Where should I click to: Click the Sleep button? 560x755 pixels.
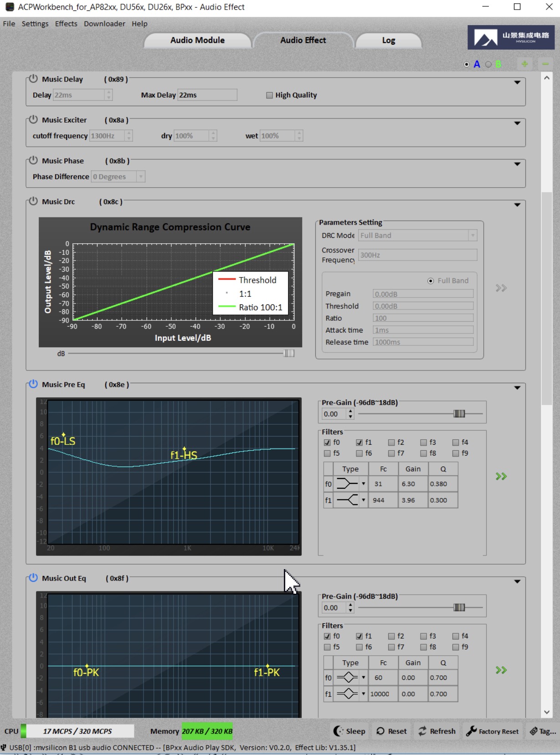[349, 731]
